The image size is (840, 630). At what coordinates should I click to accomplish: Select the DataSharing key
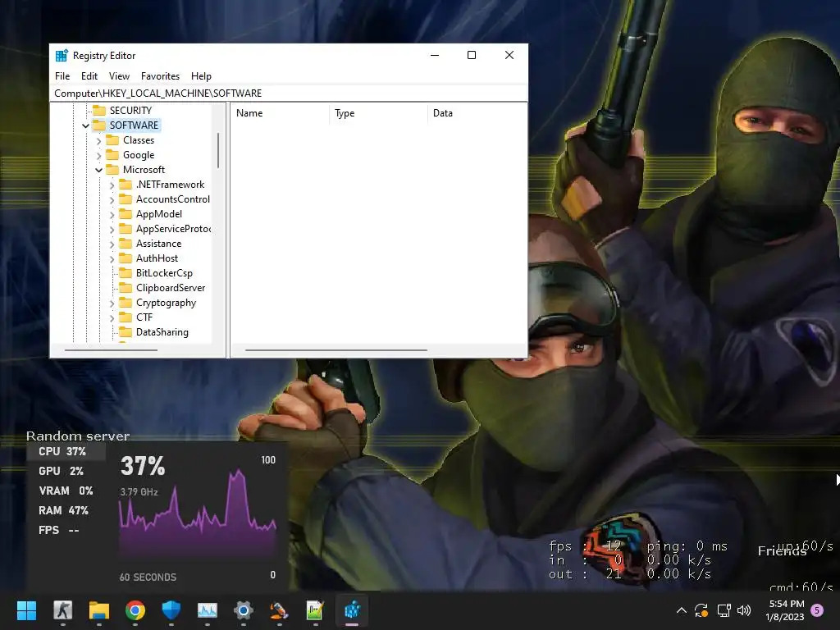162,332
